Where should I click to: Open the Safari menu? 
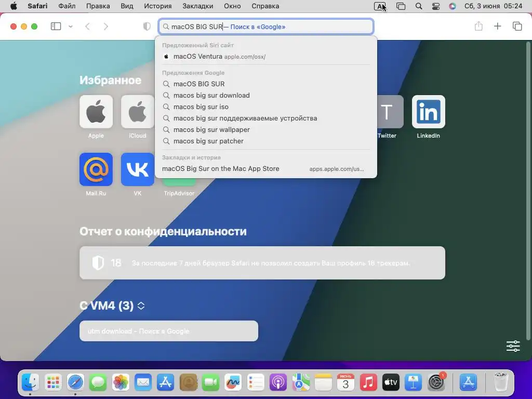(x=37, y=6)
